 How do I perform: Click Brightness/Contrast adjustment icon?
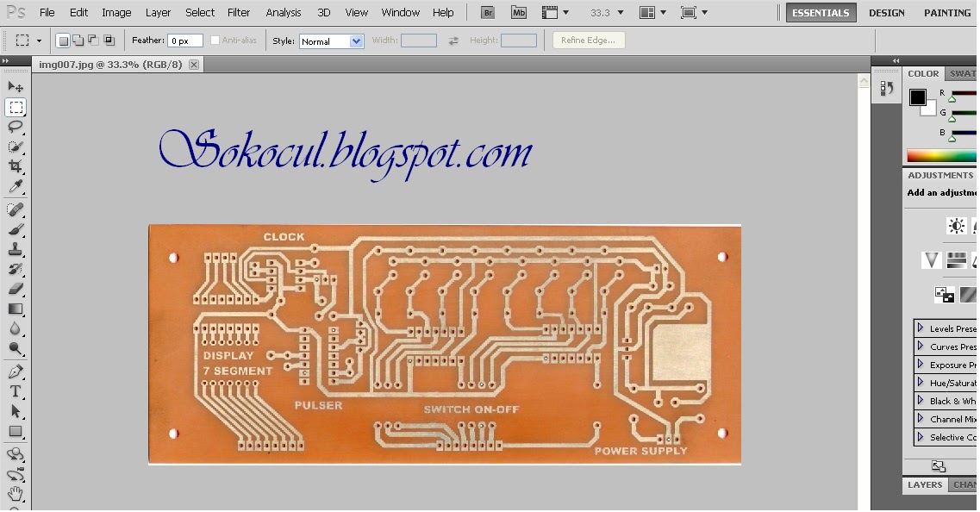(x=956, y=226)
